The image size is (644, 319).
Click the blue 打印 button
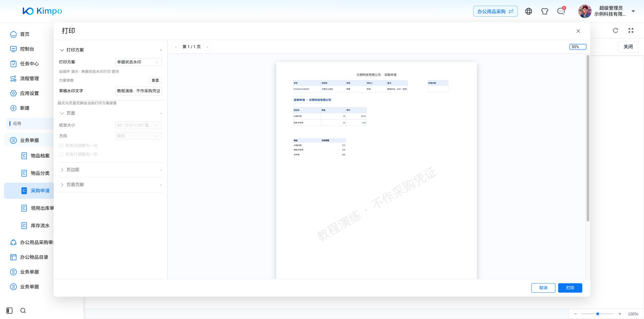tap(570, 288)
